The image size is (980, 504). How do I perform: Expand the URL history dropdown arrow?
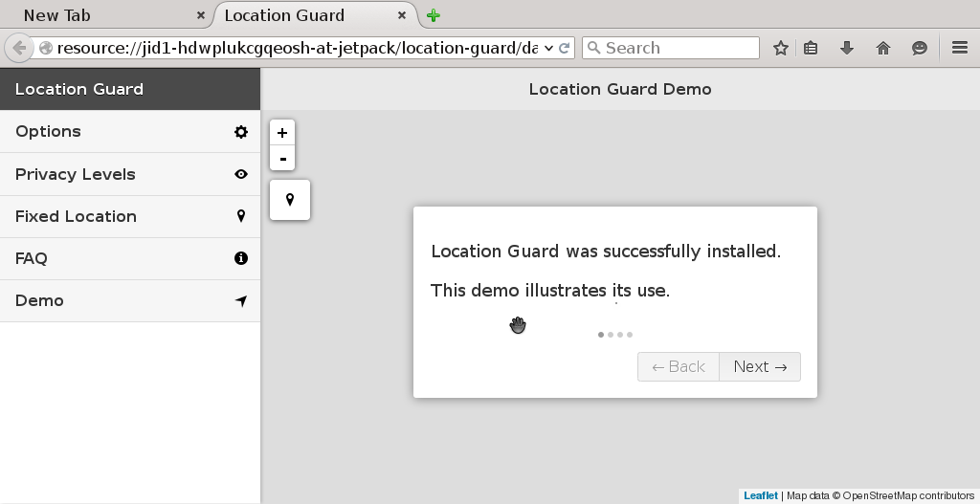pos(548,48)
